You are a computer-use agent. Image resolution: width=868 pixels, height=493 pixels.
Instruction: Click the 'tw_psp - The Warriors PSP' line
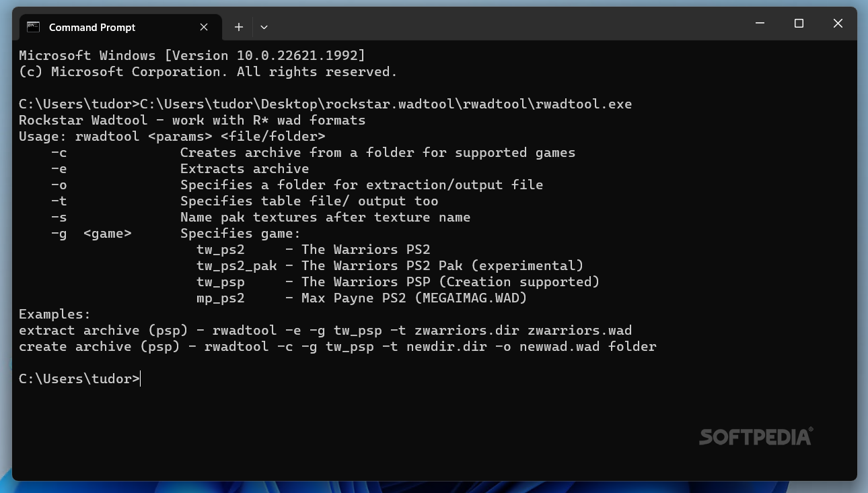click(x=398, y=282)
